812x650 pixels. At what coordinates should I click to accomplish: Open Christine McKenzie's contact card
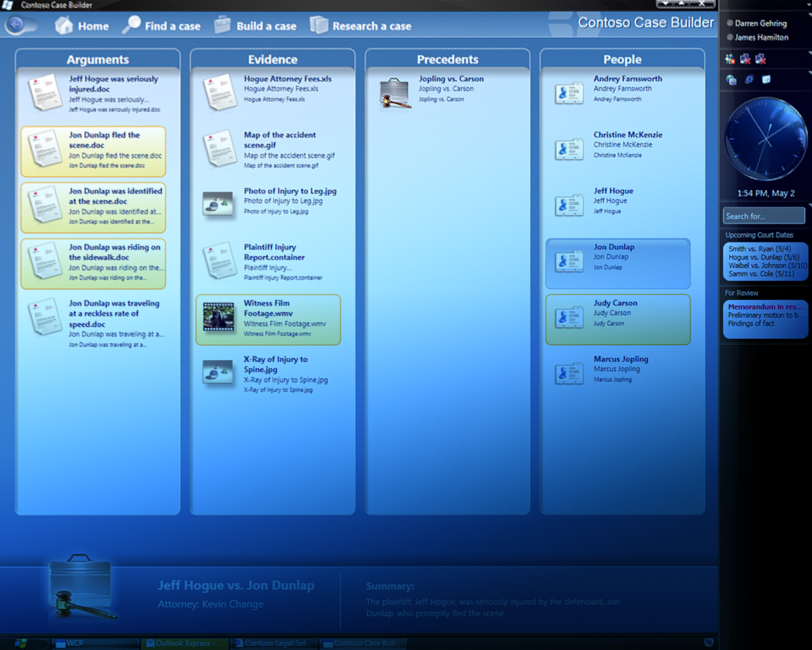(x=618, y=149)
